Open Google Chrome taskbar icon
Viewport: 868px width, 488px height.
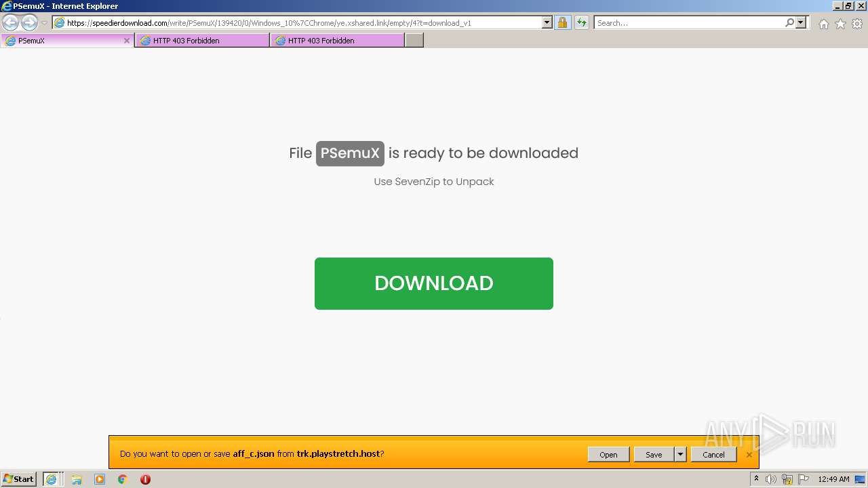(x=123, y=479)
